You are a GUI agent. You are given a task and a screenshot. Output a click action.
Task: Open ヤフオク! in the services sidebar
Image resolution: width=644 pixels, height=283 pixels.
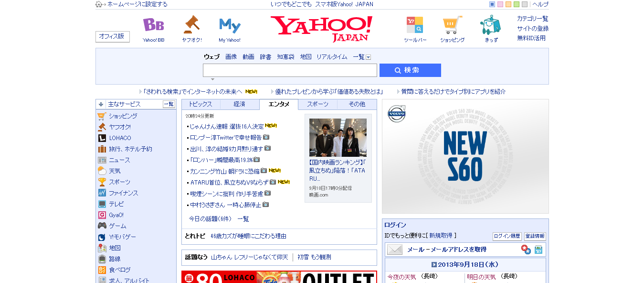point(119,127)
